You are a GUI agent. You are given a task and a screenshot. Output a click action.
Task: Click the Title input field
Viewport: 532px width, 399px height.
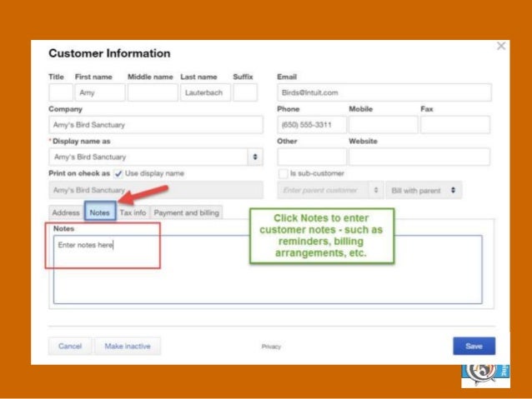click(61, 92)
